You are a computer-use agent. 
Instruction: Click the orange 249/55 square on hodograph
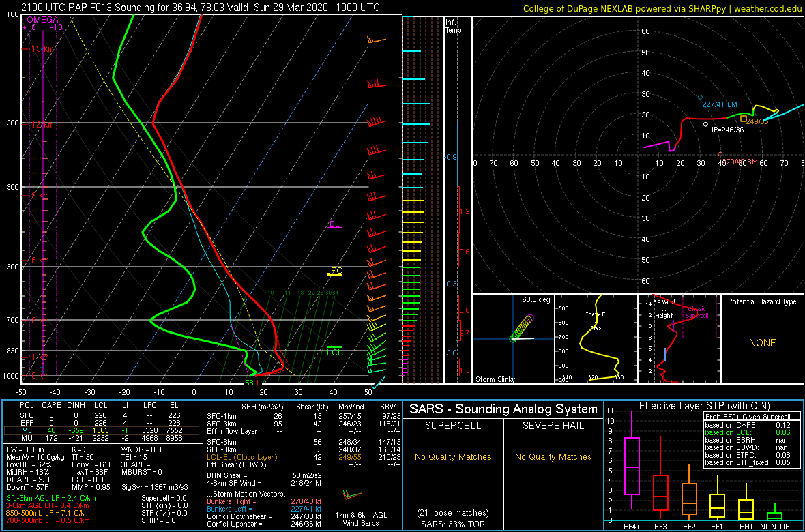744,119
